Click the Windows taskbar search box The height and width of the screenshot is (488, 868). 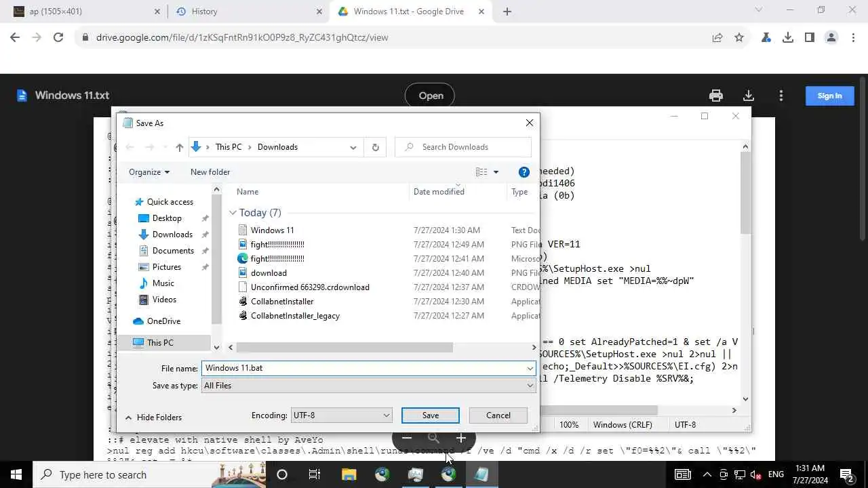coord(149,474)
